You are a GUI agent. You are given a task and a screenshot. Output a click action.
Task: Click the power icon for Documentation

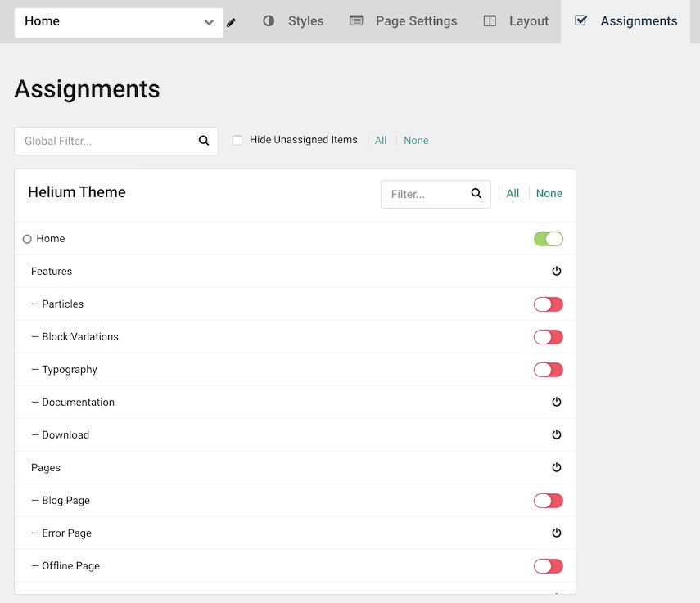pos(557,402)
